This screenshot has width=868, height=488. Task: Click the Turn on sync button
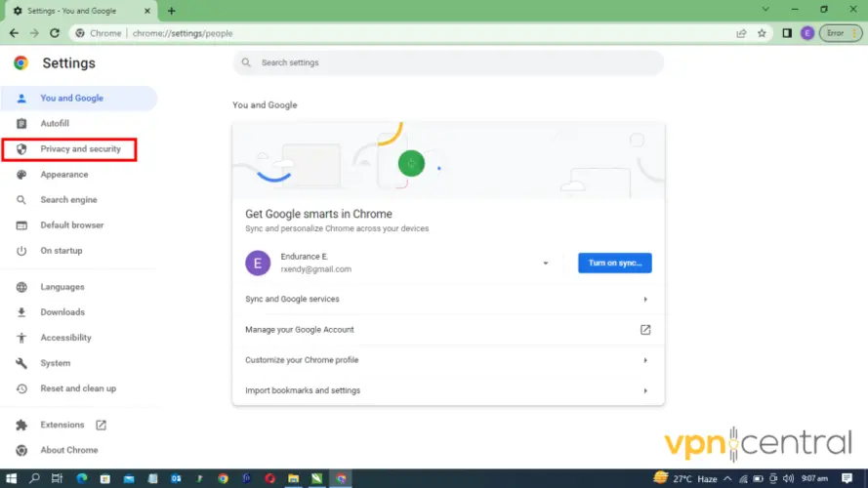[614, 263]
